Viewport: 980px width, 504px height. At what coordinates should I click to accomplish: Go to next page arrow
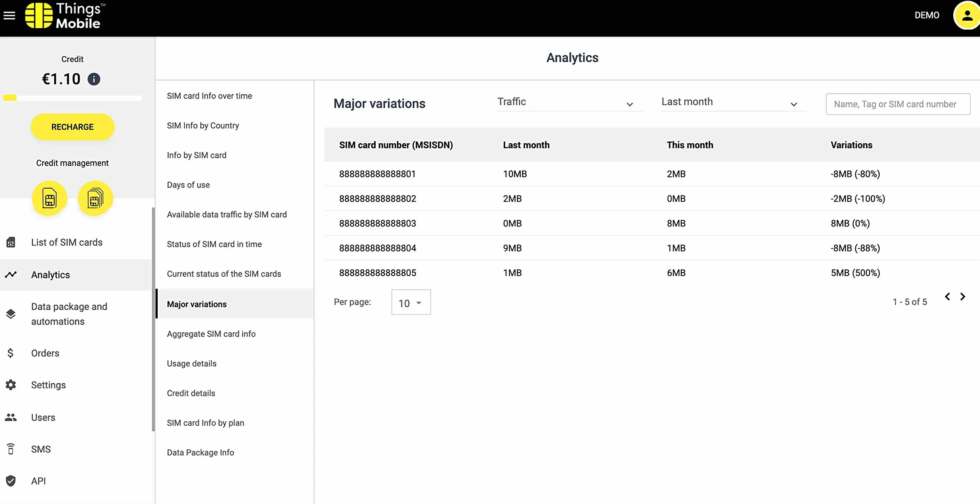tap(963, 297)
